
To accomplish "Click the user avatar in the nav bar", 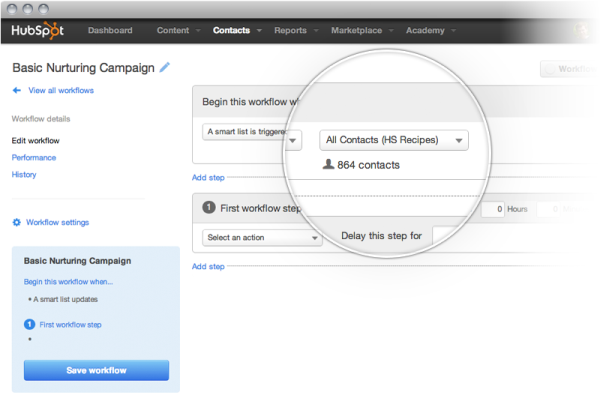I will coord(582,30).
